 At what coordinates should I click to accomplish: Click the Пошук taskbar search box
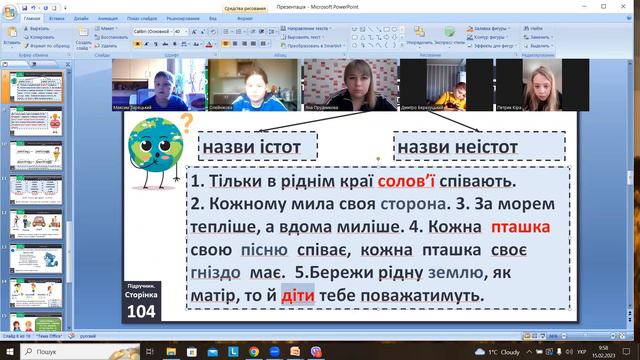pyautogui.click(x=80, y=351)
